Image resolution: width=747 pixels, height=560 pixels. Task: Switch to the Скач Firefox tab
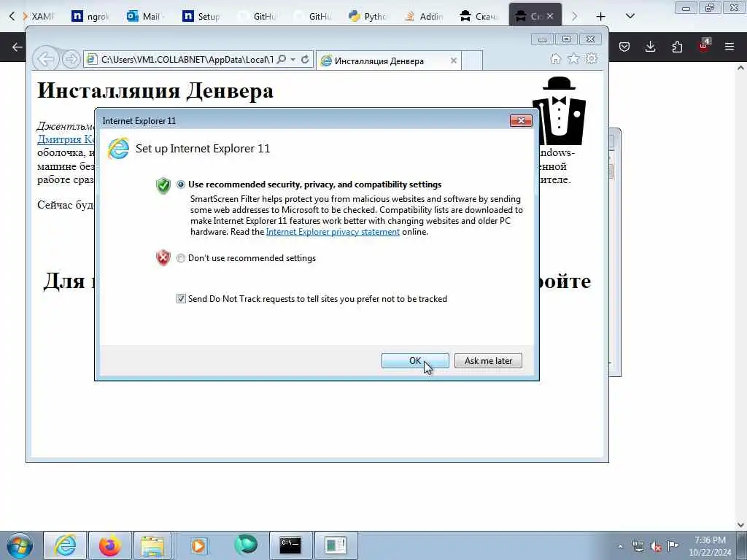[479, 16]
